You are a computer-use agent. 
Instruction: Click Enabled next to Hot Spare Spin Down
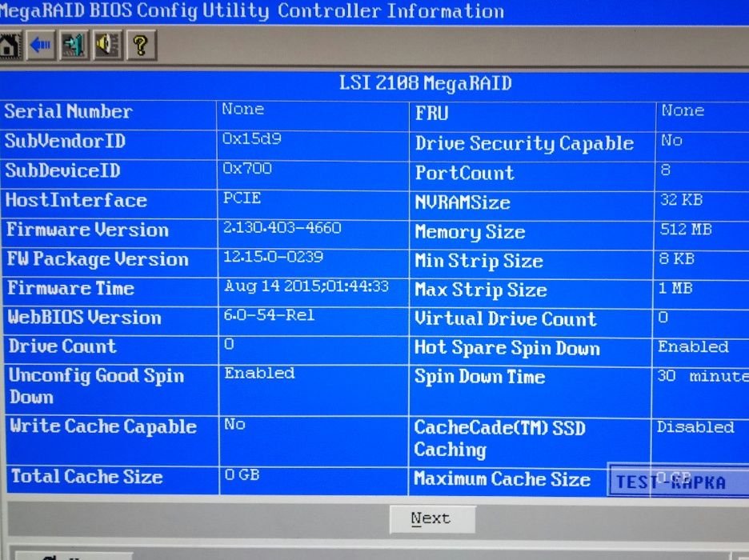(x=694, y=346)
